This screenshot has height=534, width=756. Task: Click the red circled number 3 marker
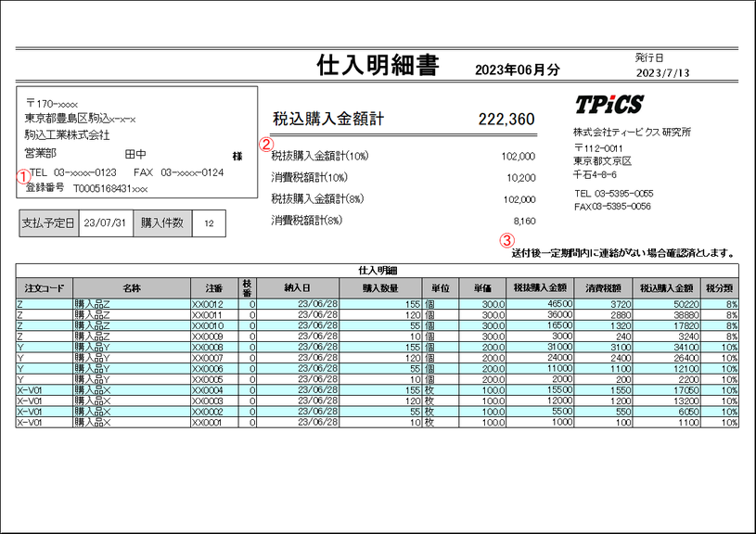tap(506, 238)
